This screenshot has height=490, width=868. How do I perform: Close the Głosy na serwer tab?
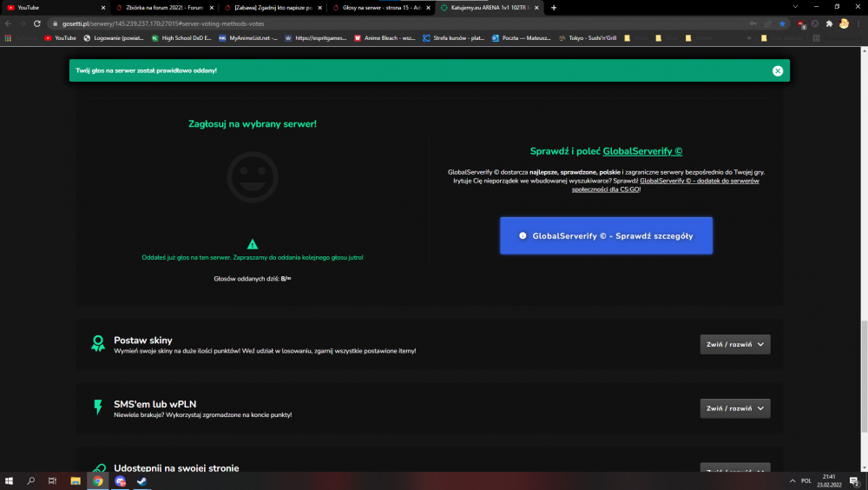pyautogui.click(x=428, y=8)
